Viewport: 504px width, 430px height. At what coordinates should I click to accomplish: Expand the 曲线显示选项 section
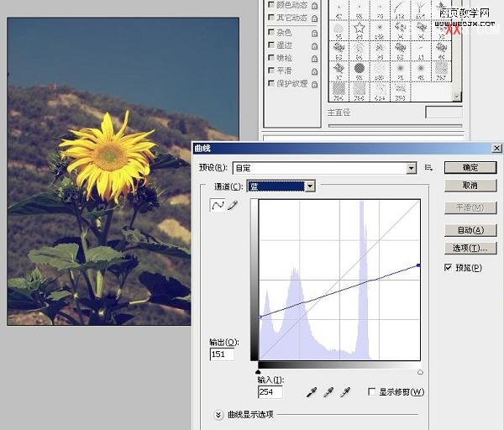218,414
